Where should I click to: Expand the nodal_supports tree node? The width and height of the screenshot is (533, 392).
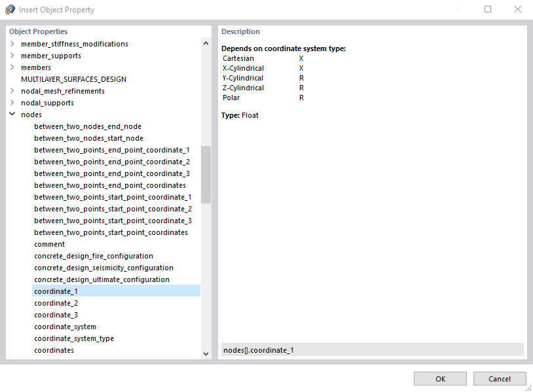[x=12, y=103]
